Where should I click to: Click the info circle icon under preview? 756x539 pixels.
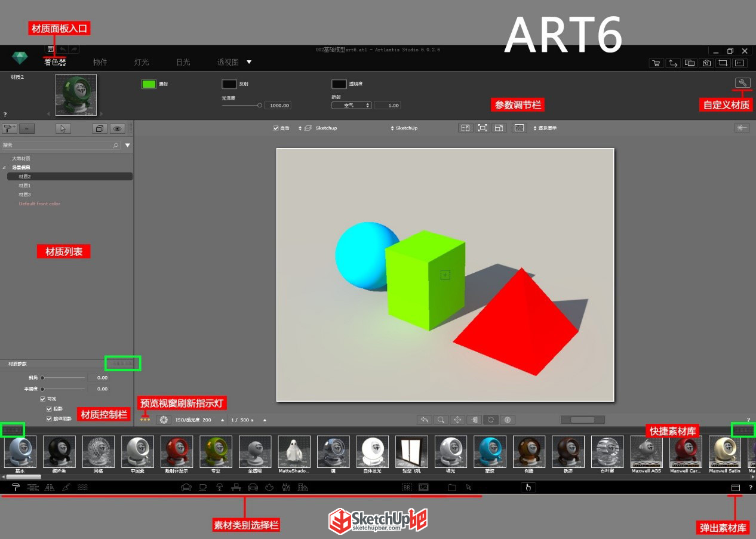click(x=508, y=420)
